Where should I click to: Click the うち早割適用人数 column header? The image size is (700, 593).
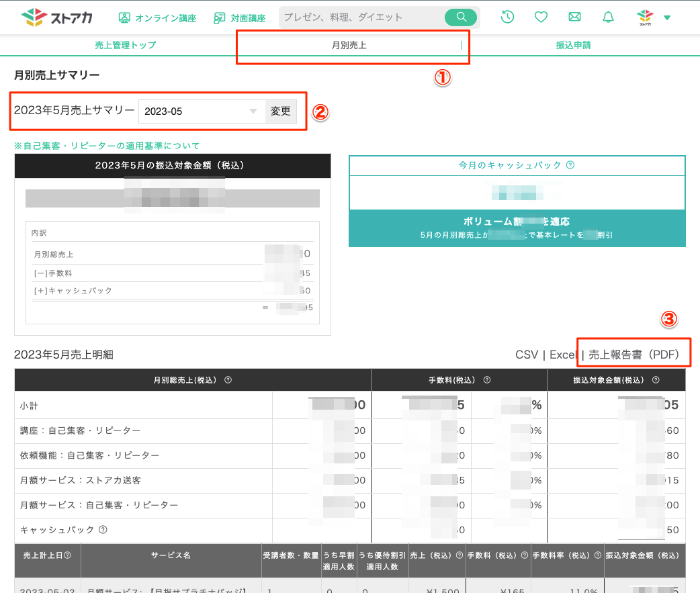pos(339,561)
